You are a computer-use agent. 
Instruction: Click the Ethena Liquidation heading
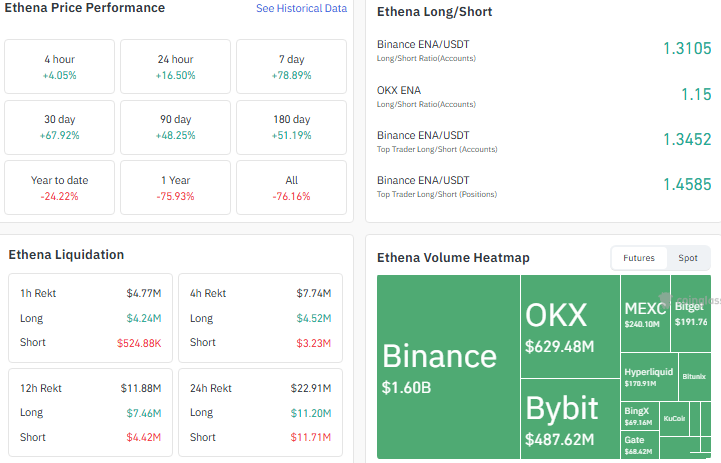66,255
